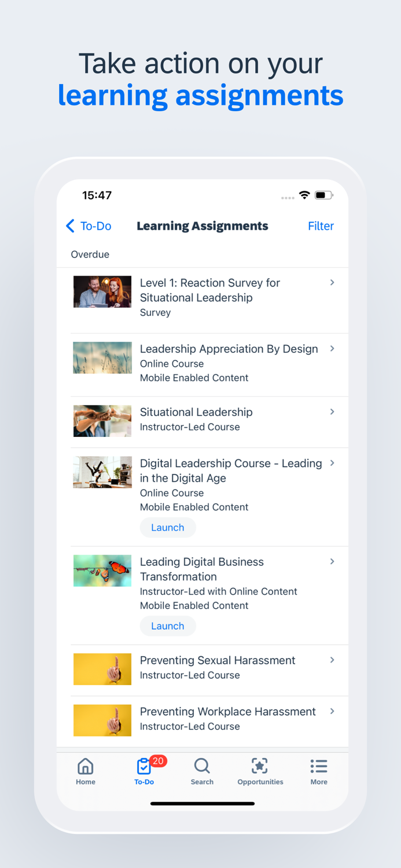Click the battery indicator
The image size is (401, 868).
(x=323, y=196)
